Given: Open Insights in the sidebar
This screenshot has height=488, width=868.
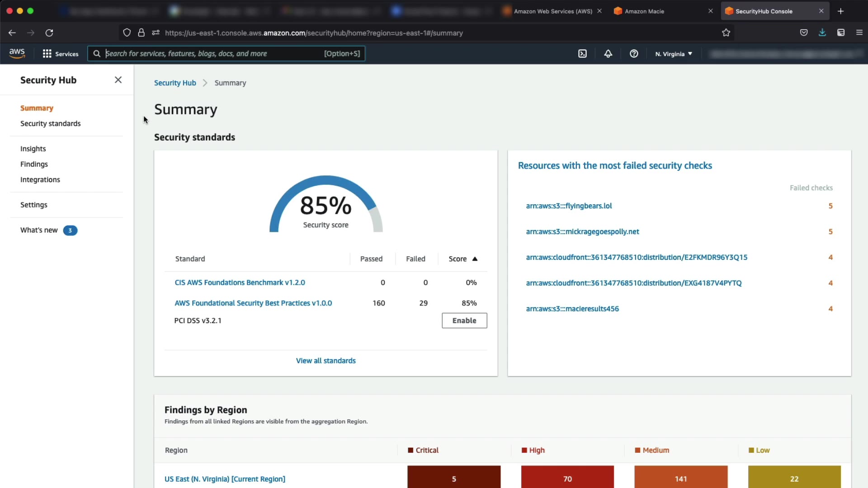Looking at the screenshot, I should 33,149.
